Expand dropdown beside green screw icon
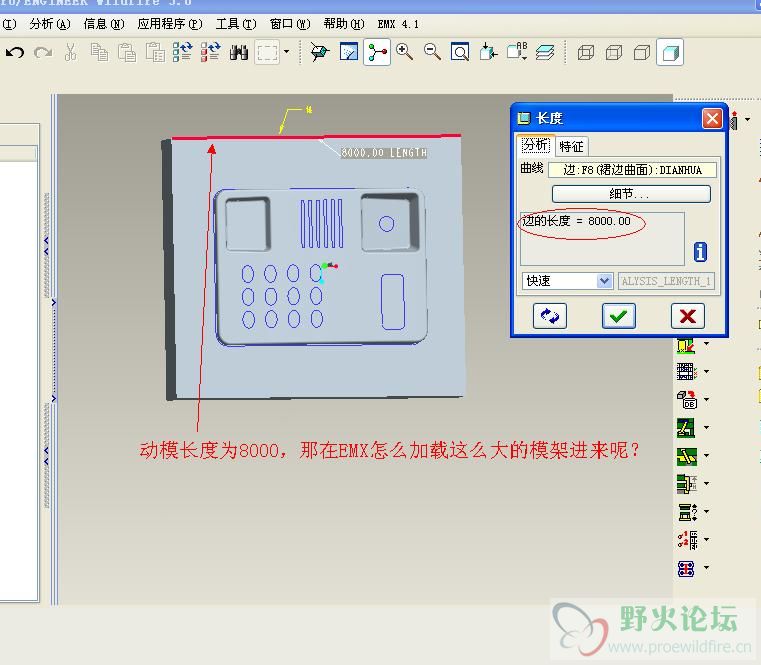The width and height of the screenshot is (761, 665). click(707, 428)
